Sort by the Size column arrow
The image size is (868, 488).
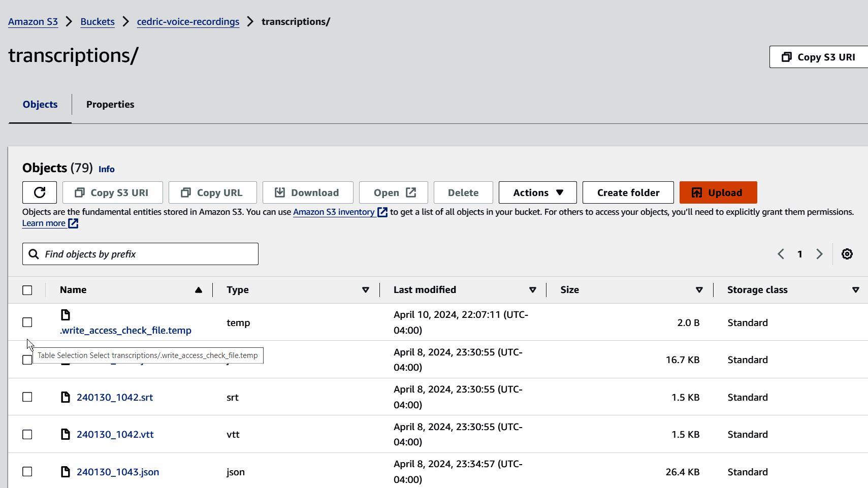pos(699,290)
